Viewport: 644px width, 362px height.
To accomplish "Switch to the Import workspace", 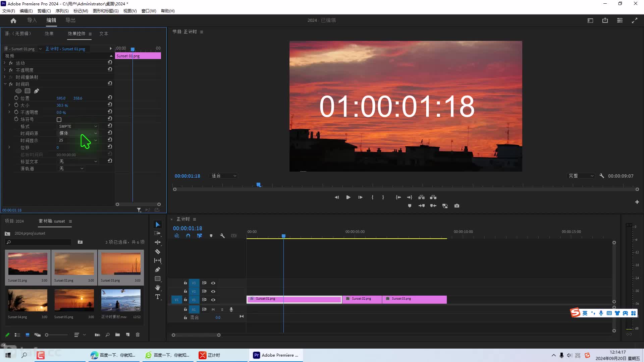I will 32,20.
